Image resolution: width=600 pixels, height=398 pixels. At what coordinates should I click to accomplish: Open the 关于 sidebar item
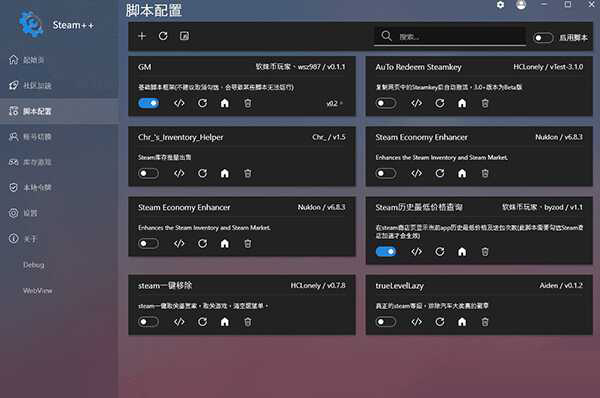point(59,239)
